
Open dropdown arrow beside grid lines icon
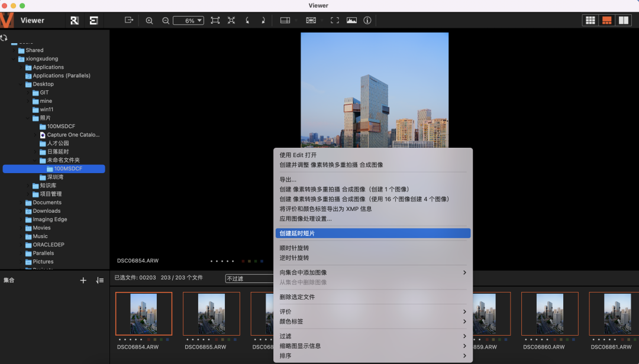tap(322, 20)
